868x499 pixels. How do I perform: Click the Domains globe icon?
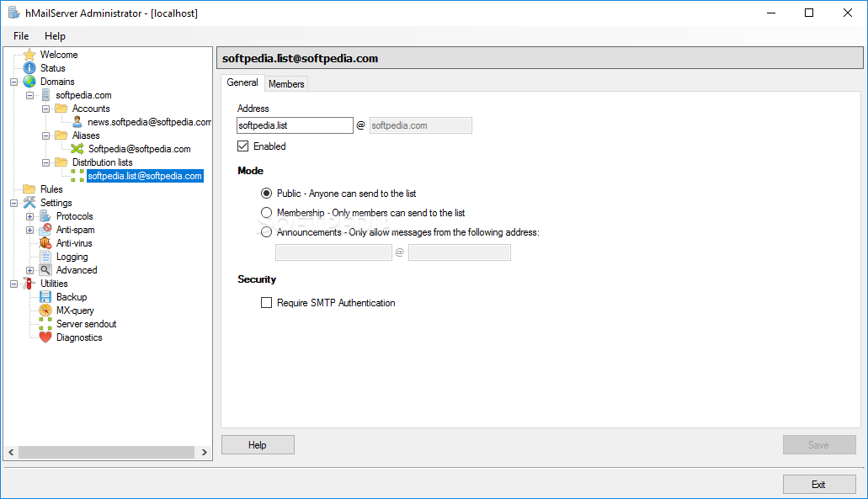(29, 82)
